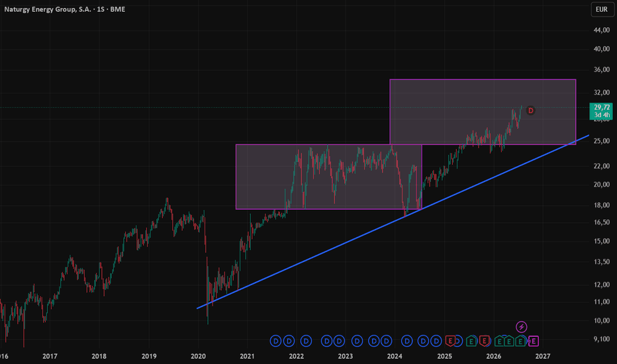Click the 13,50 price axis label
The height and width of the screenshot is (364, 617).
pyautogui.click(x=602, y=261)
